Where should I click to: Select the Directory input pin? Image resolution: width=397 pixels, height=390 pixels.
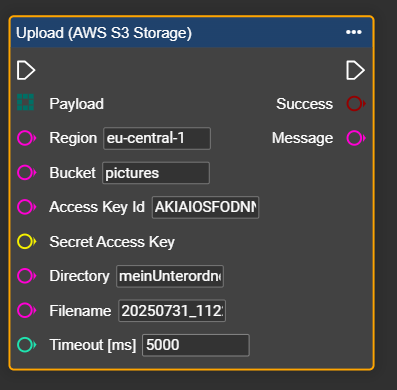tap(27, 276)
